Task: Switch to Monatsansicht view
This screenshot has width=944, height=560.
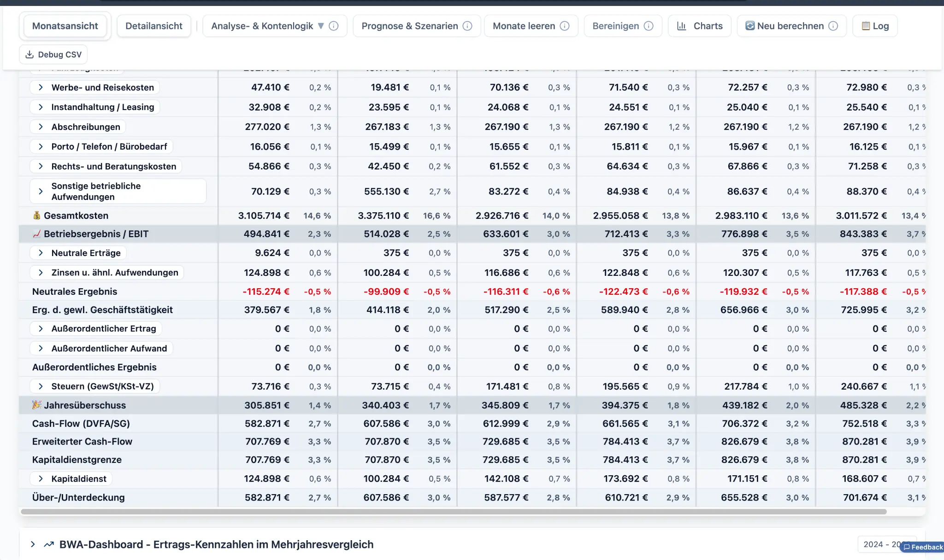Action: click(65, 26)
